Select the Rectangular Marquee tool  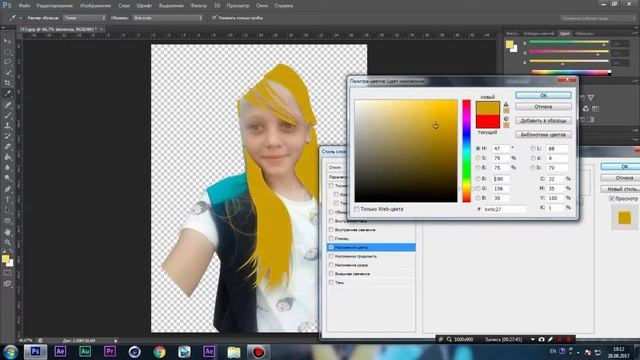7,52
